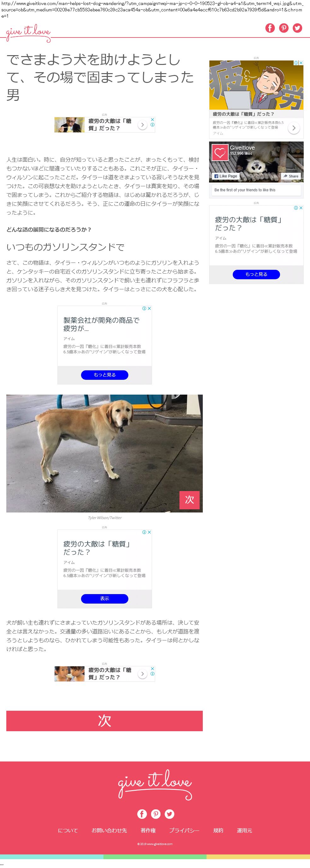The height and width of the screenshot is (868, 310).
Task: Click the Facebook icon in the footer
Action: [x=142, y=814]
